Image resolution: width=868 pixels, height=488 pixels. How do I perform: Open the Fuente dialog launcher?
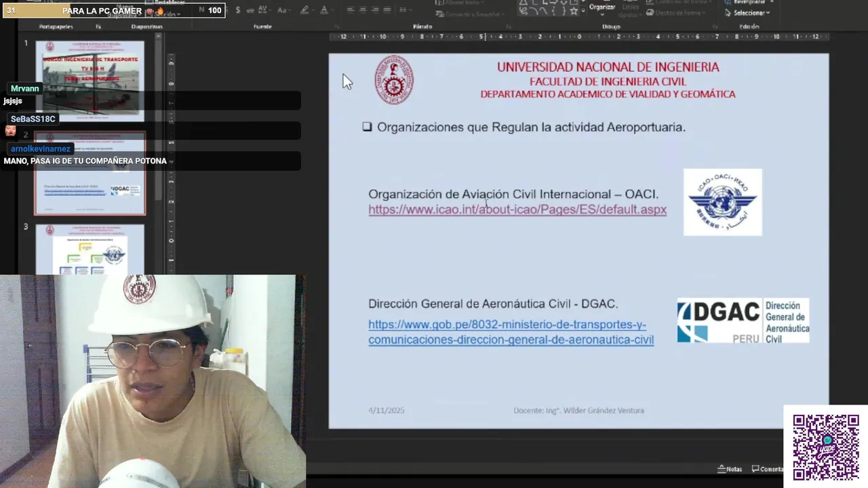(x=337, y=26)
